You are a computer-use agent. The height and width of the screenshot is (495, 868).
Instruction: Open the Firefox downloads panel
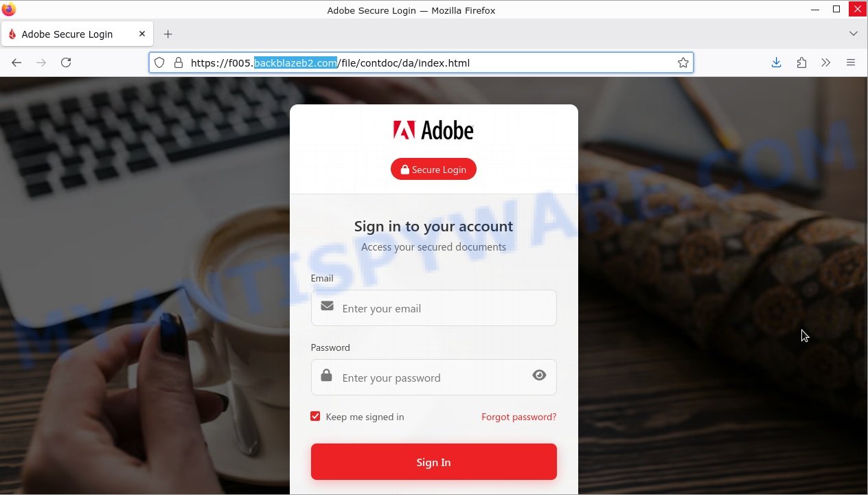(x=776, y=62)
